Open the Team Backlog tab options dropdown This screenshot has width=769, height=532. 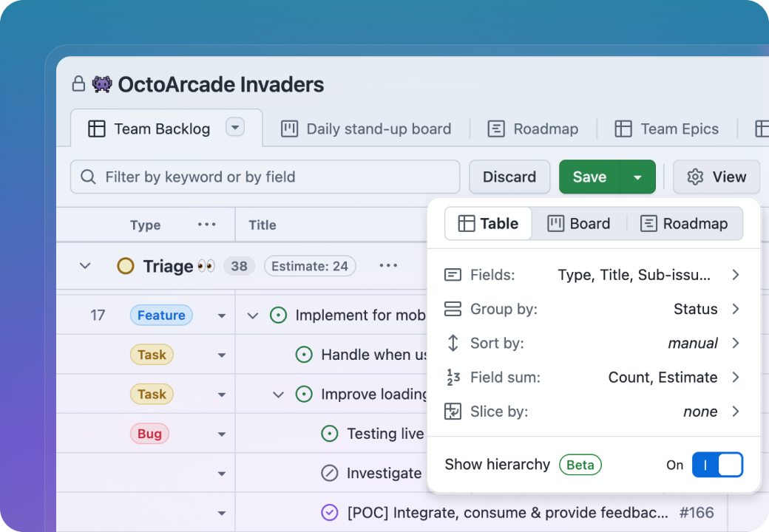point(234,128)
